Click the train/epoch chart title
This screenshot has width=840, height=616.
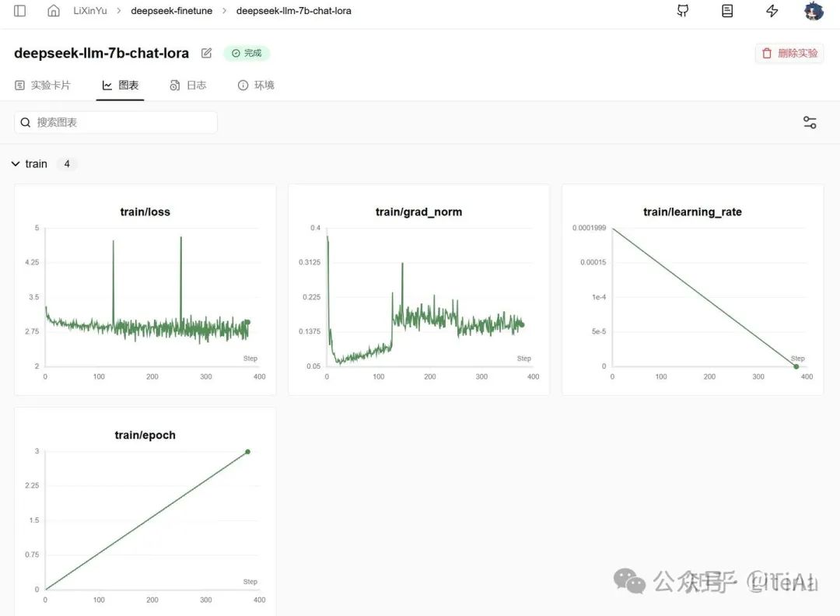[x=145, y=435]
